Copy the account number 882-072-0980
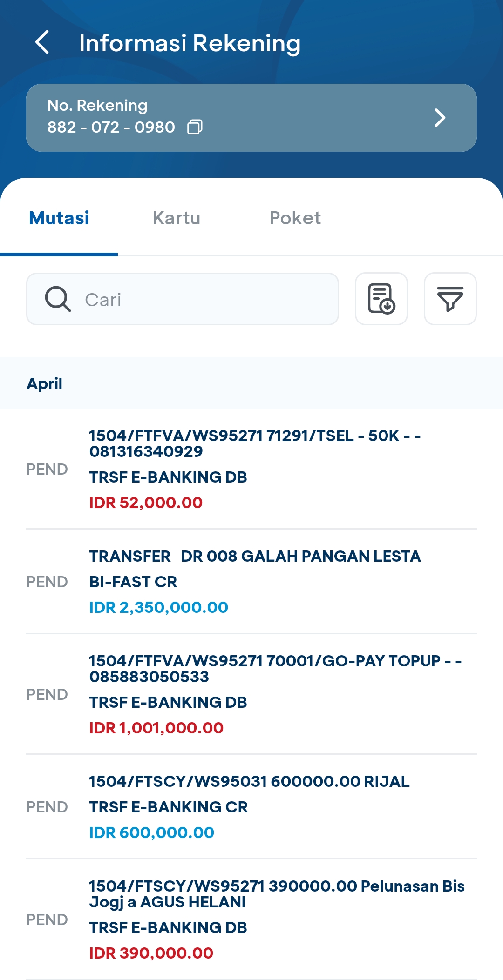 coord(195,127)
